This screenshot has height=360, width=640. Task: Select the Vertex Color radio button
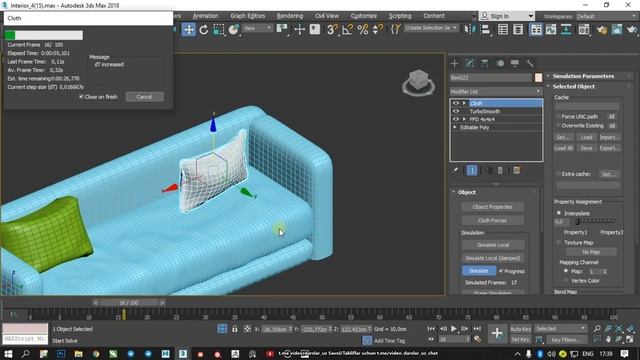[566, 280]
